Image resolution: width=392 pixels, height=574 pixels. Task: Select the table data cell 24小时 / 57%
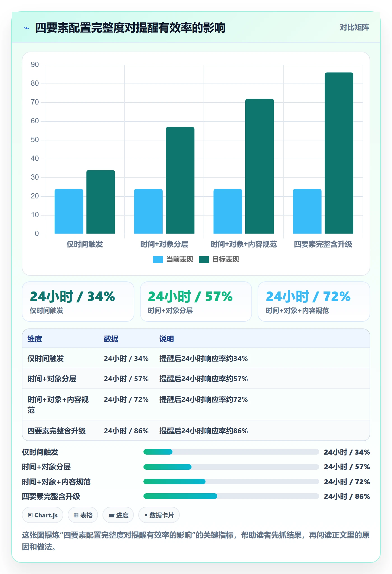tap(126, 379)
